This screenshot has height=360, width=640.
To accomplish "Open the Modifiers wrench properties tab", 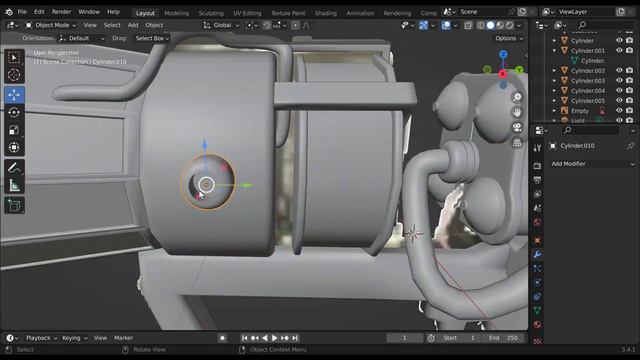I will pos(537,255).
